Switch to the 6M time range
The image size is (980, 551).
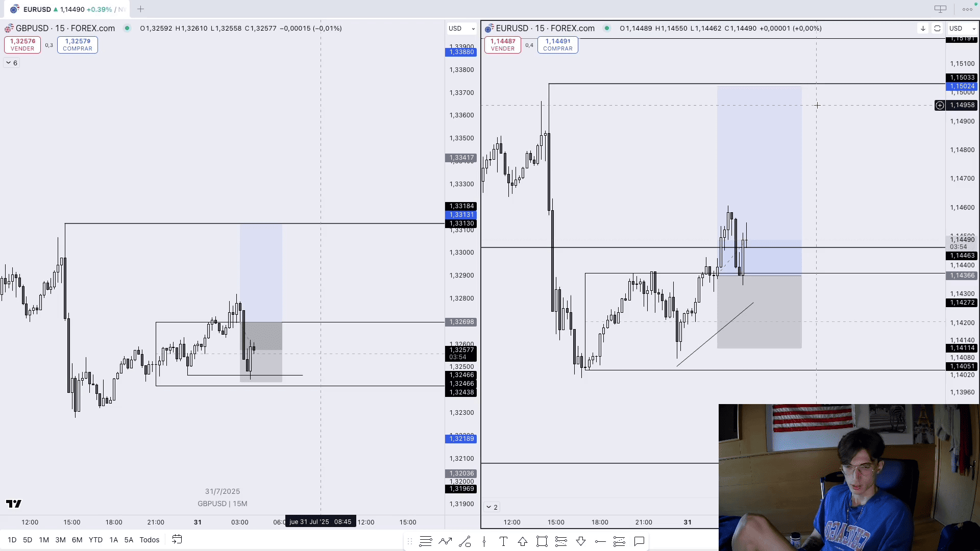click(x=77, y=540)
